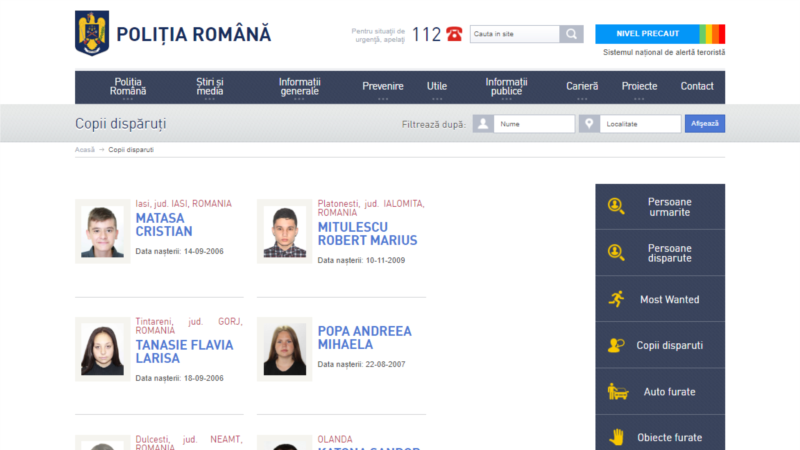Click the POLIȚIA ROMÂNĂ site title

click(x=194, y=35)
